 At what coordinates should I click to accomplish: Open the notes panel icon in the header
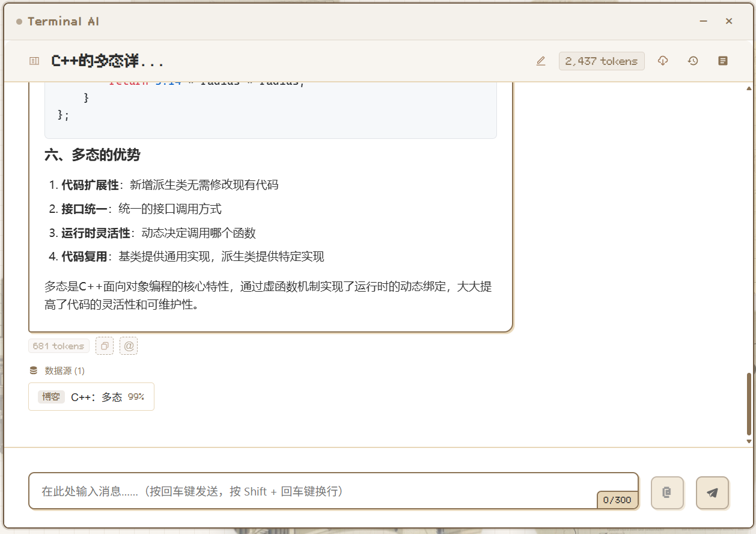point(723,61)
